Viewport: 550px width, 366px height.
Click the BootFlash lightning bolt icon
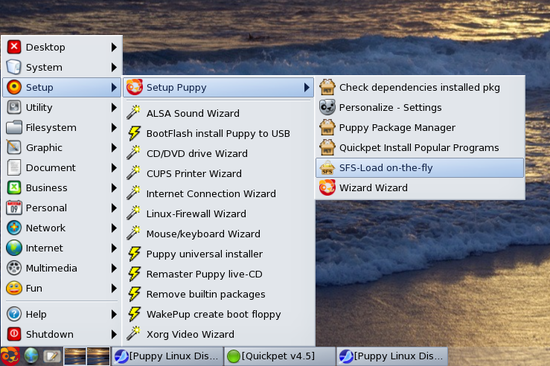pyautogui.click(x=134, y=133)
